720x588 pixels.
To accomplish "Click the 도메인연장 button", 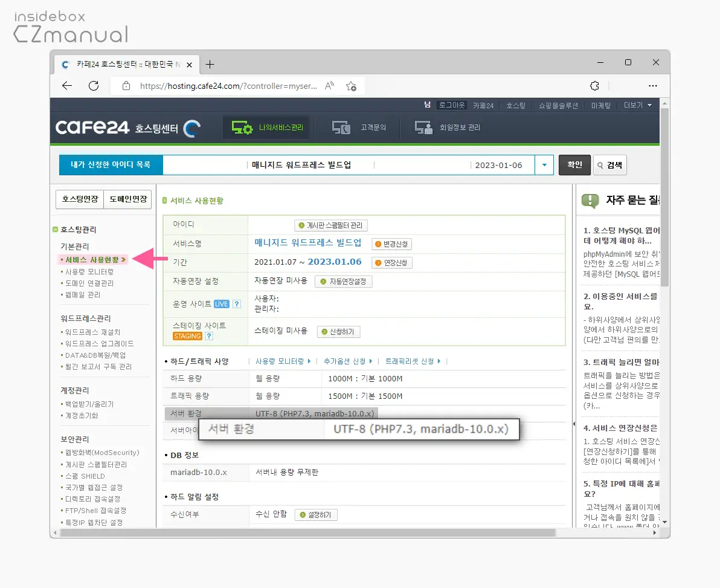I will pyautogui.click(x=127, y=199).
